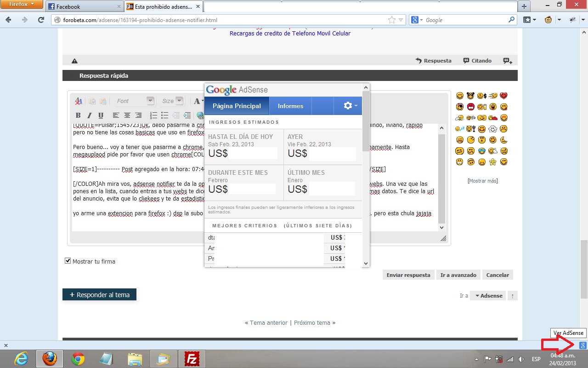Select Informes tab in AdSense popup
Image resolution: width=588 pixels, height=368 pixels.
pos(290,106)
